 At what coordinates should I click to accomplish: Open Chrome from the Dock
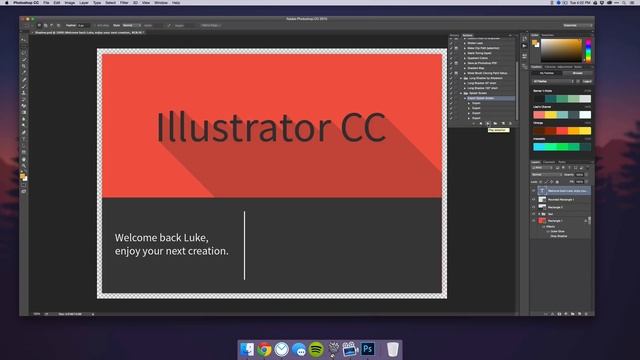click(x=264, y=349)
